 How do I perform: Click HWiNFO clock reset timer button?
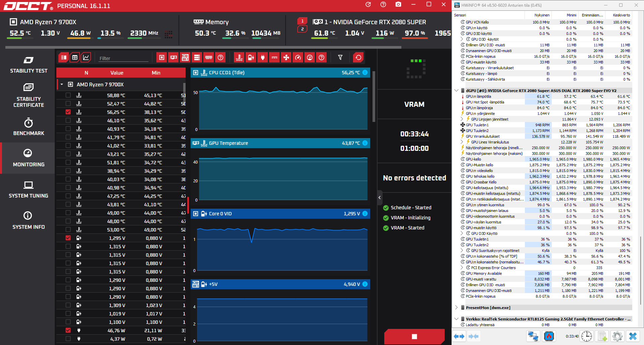click(x=587, y=336)
